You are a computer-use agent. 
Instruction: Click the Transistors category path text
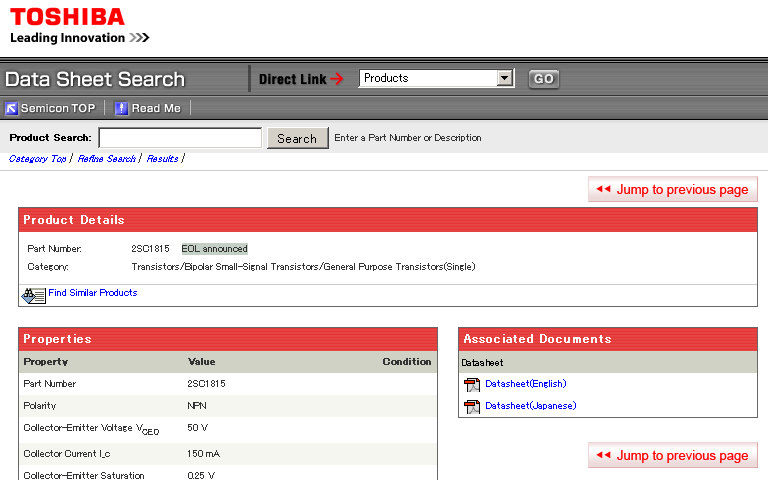(303, 267)
